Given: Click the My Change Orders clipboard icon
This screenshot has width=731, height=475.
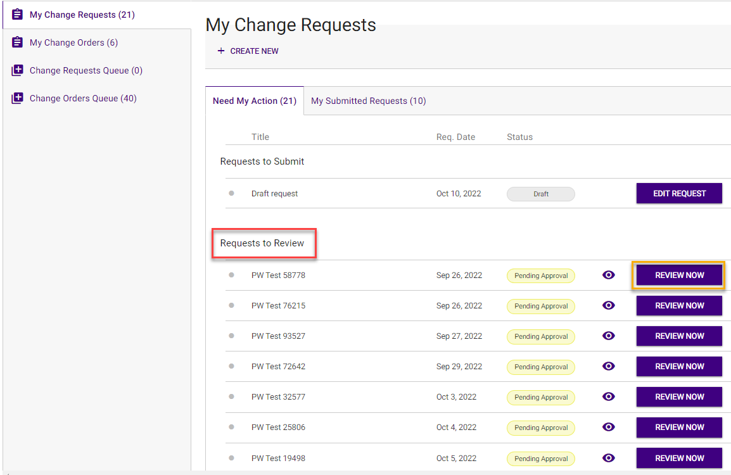Looking at the screenshot, I should (17, 43).
